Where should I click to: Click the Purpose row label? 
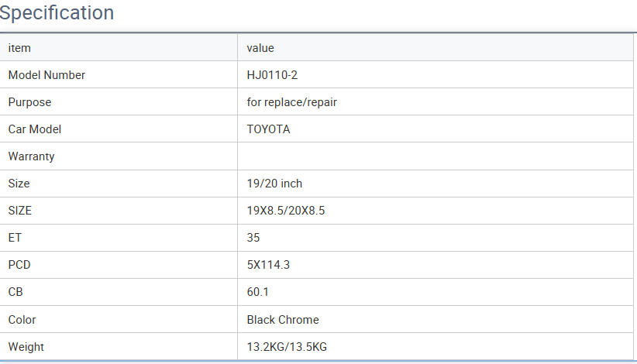click(x=29, y=102)
